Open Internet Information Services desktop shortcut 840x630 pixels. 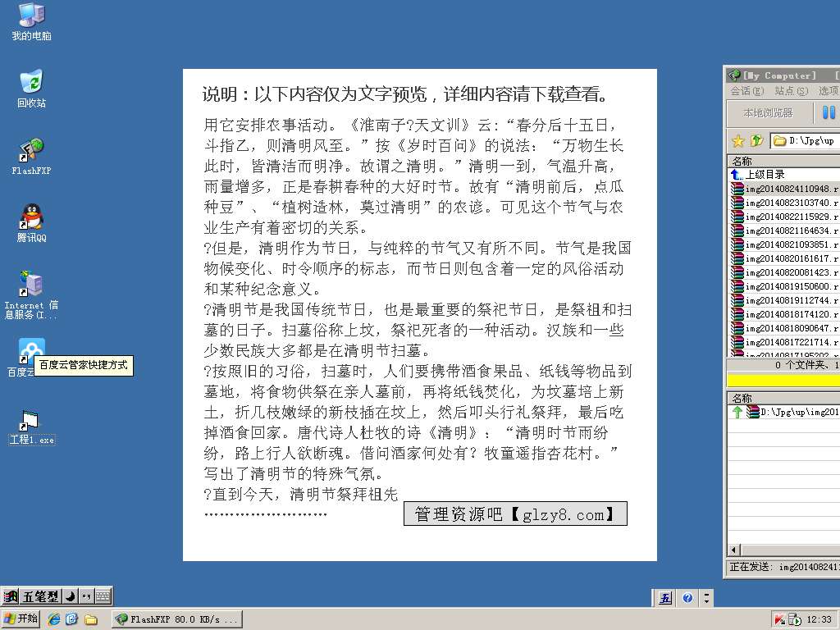[31, 294]
